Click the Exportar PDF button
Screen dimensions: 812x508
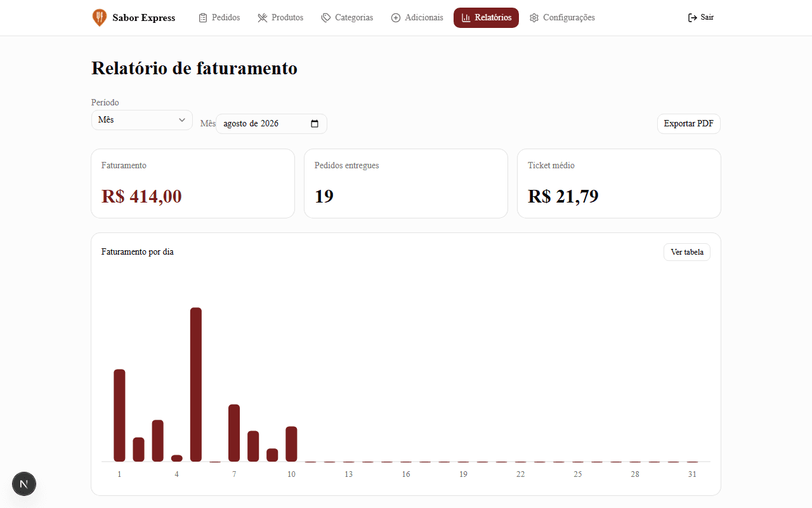[x=689, y=124]
